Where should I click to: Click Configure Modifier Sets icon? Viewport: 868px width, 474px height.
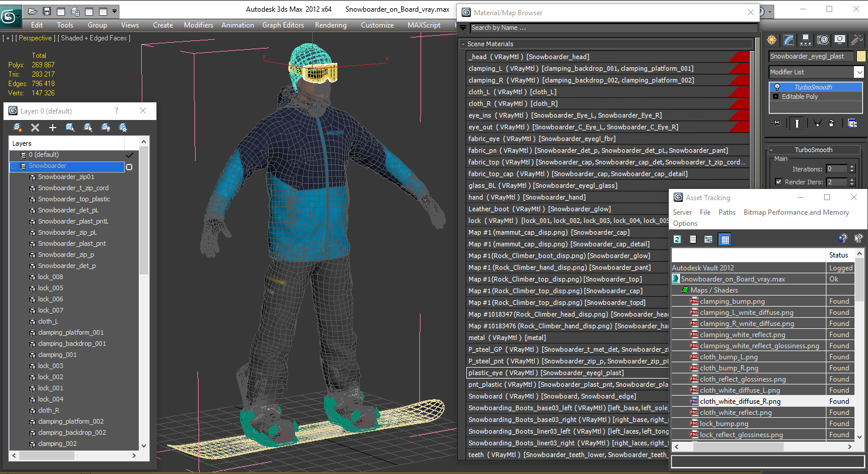[852, 123]
